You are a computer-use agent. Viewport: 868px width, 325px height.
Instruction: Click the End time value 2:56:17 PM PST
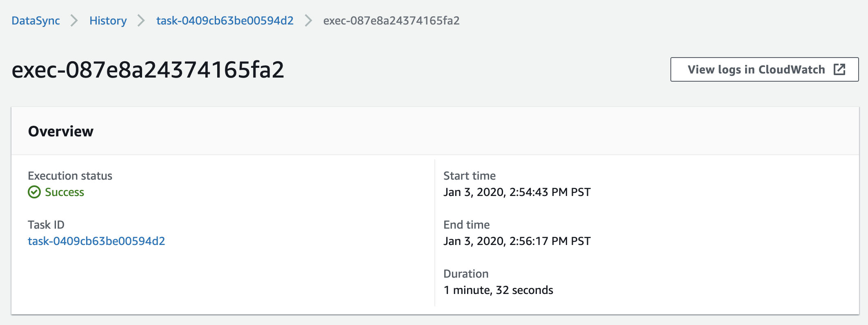[x=517, y=241]
